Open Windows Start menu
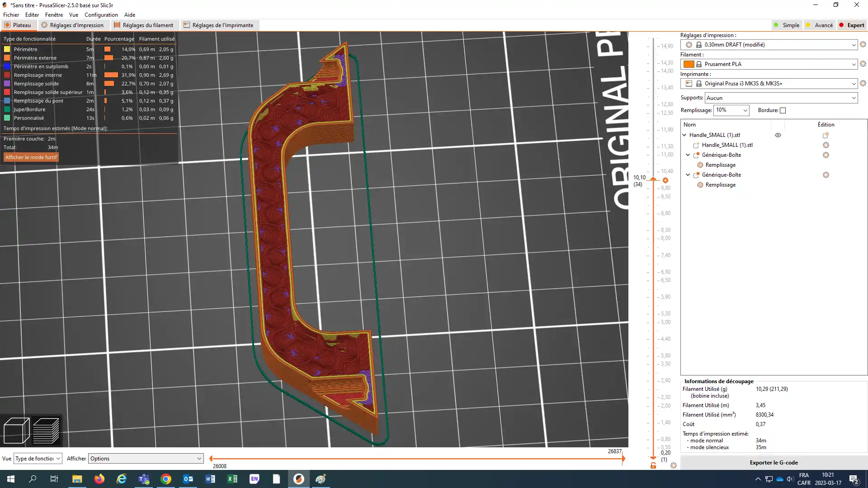This screenshot has height=488, width=868. click(x=11, y=479)
